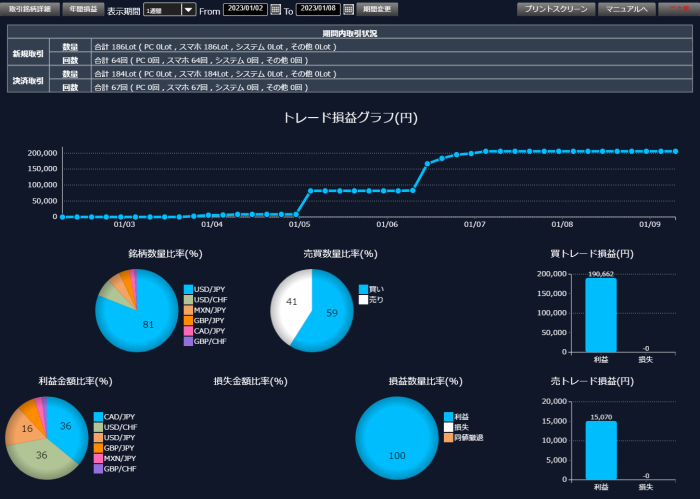Open マニュアルへ manual link
This screenshot has height=499, width=700.
coord(626,9)
